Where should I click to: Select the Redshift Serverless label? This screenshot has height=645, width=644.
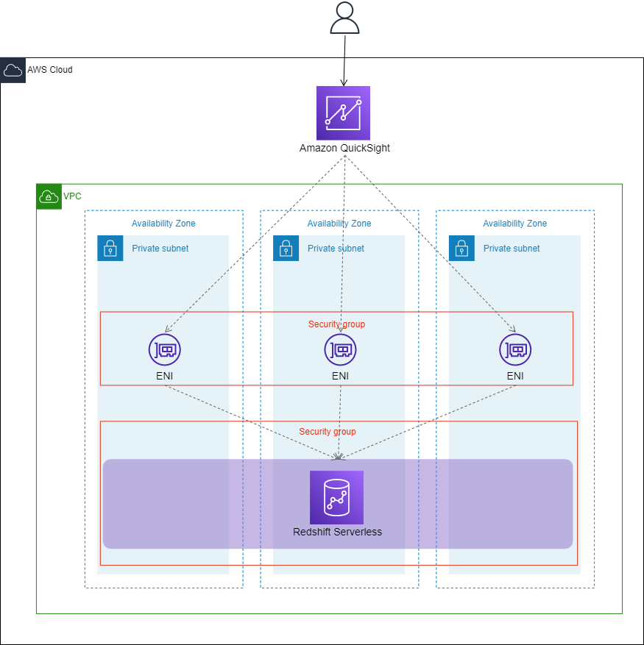click(x=339, y=532)
